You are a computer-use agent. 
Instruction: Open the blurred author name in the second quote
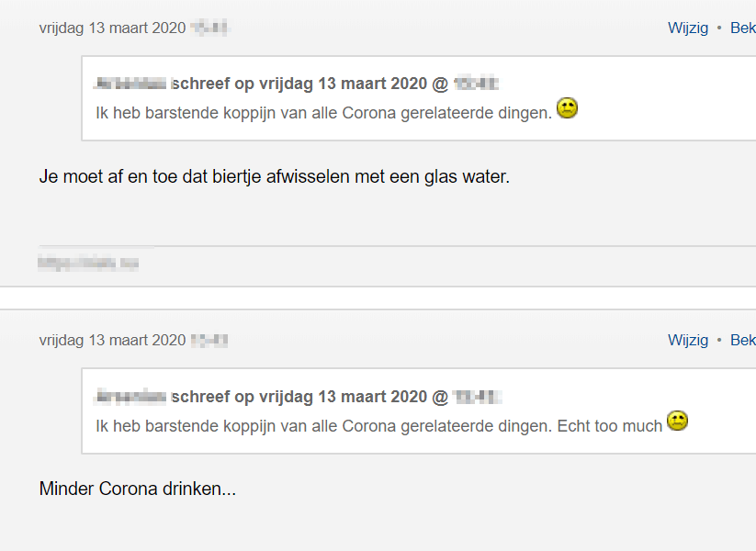click(130, 397)
